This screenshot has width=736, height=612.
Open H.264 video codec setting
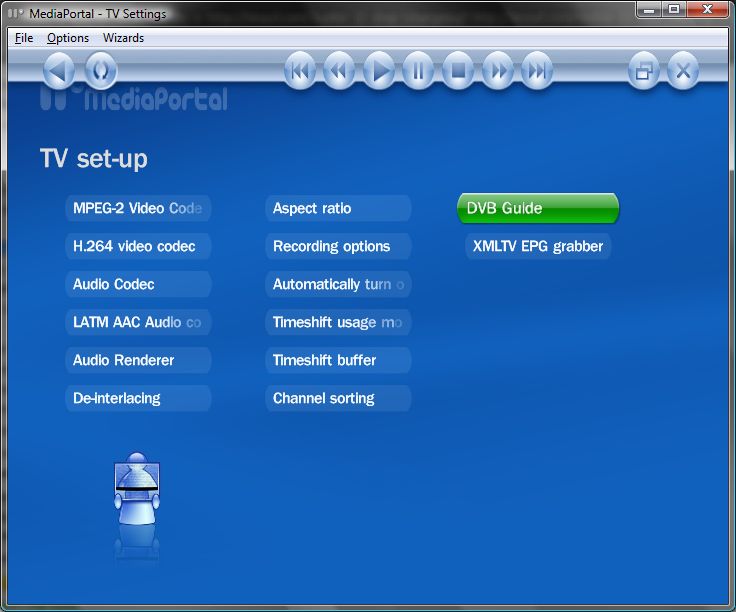pos(138,246)
